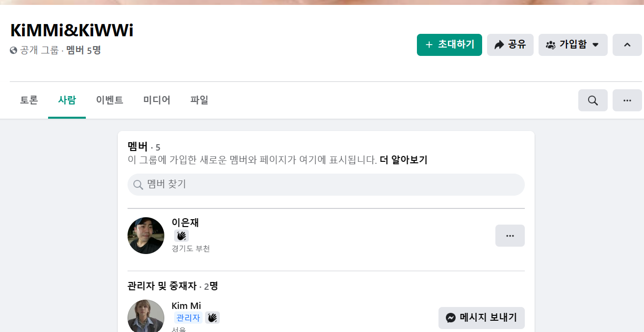This screenshot has height=332, width=644.
Task: Select the 사람 tab
Action: 67,101
